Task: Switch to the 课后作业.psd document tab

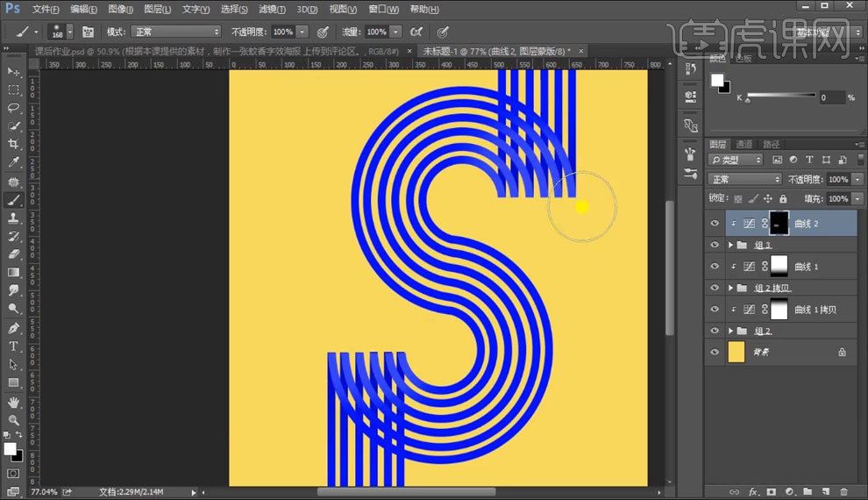Action: click(x=217, y=51)
